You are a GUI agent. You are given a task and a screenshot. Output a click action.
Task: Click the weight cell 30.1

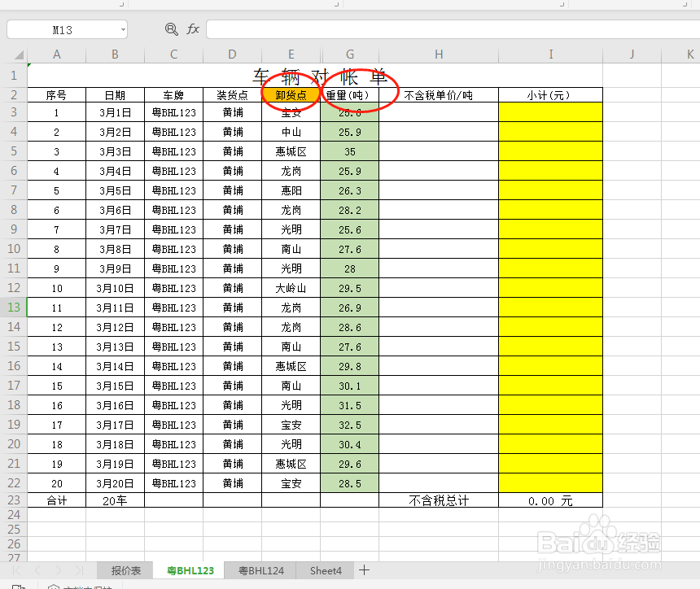pyautogui.click(x=349, y=386)
